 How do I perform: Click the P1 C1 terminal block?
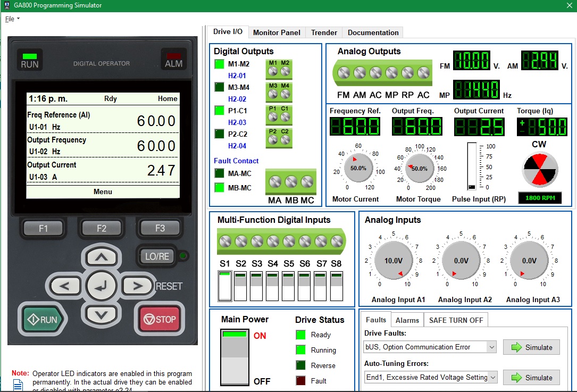tap(279, 115)
